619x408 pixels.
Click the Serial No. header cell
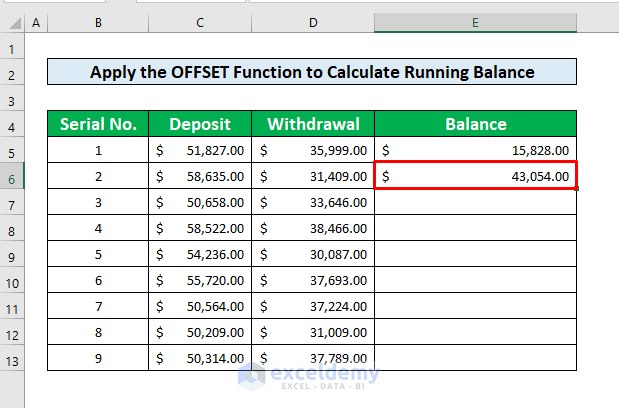[98, 124]
